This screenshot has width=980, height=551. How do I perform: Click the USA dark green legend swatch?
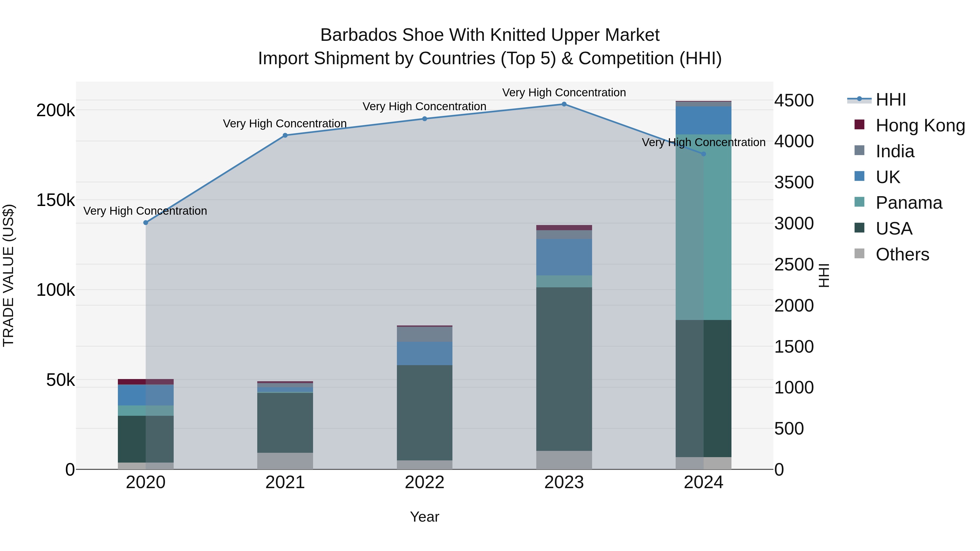[859, 227]
